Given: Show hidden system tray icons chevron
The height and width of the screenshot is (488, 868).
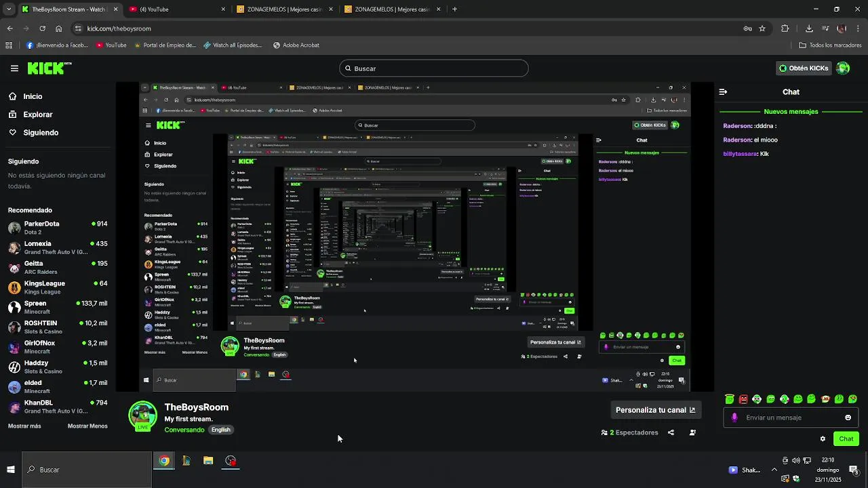Looking at the screenshot, I should 774,470.
